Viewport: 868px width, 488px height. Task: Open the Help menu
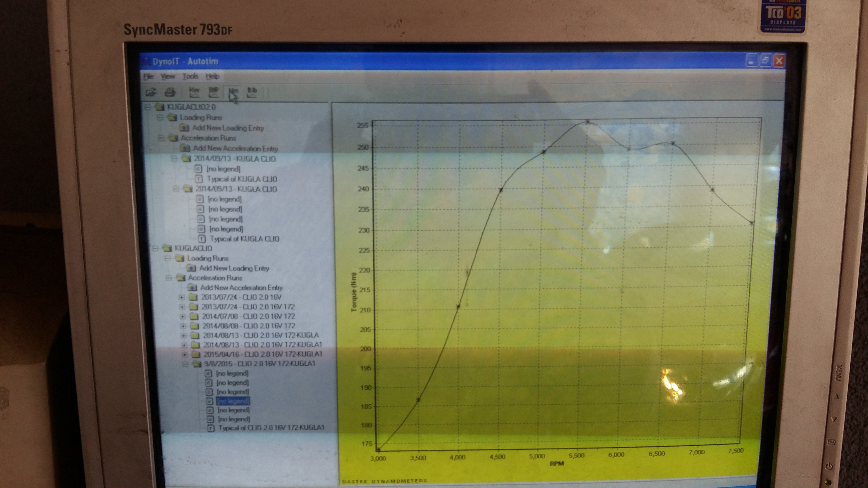[213, 76]
